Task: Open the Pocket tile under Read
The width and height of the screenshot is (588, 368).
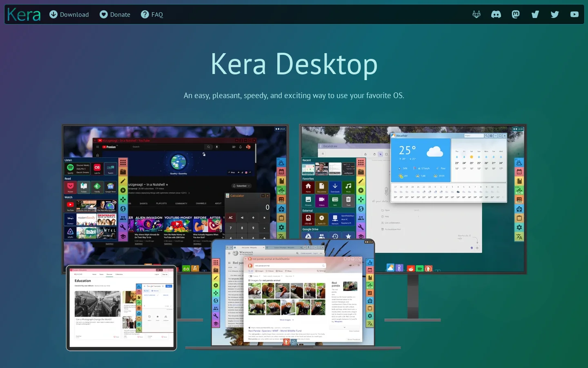Action: (70, 187)
